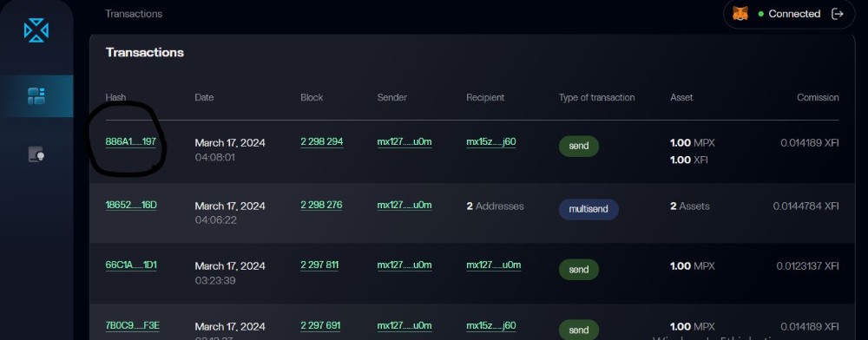
Task: Click commission 0.0144764 XFI
Action: tap(806, 206)
